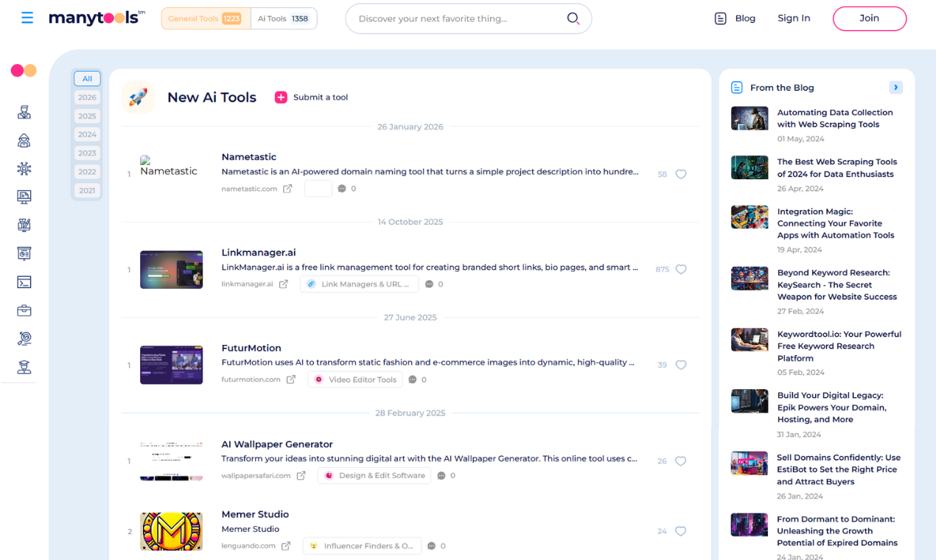Open the Blog menu item

pos(745,18)
